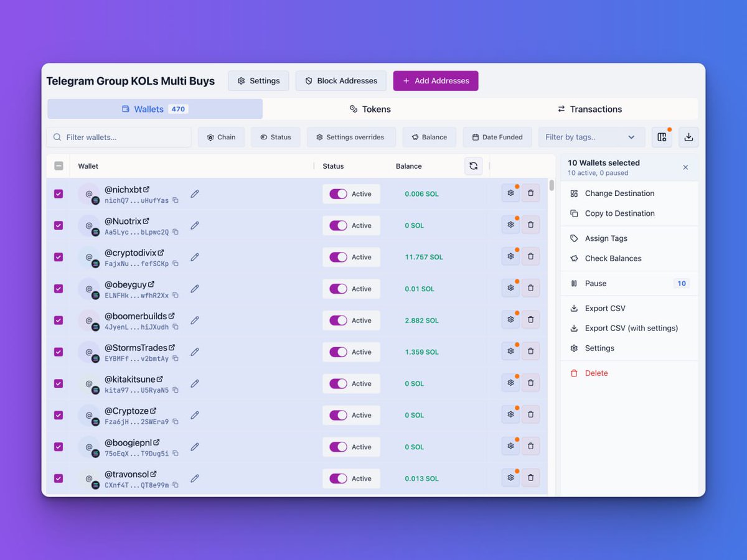The height and width of the screenshot is (560, 747).
Task: Uncheck the @boomerbuilds wallet checkbox
Action: pos(59,320)
